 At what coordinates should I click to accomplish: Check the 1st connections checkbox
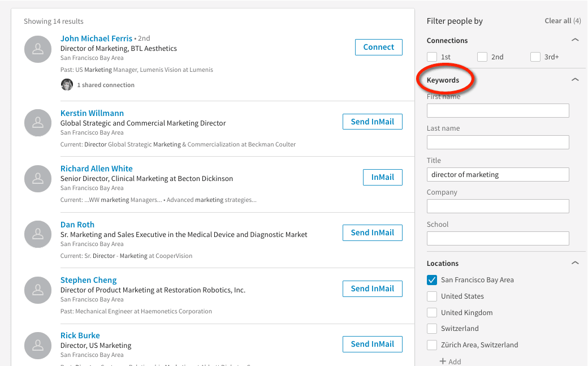click(x=432, y=57)
